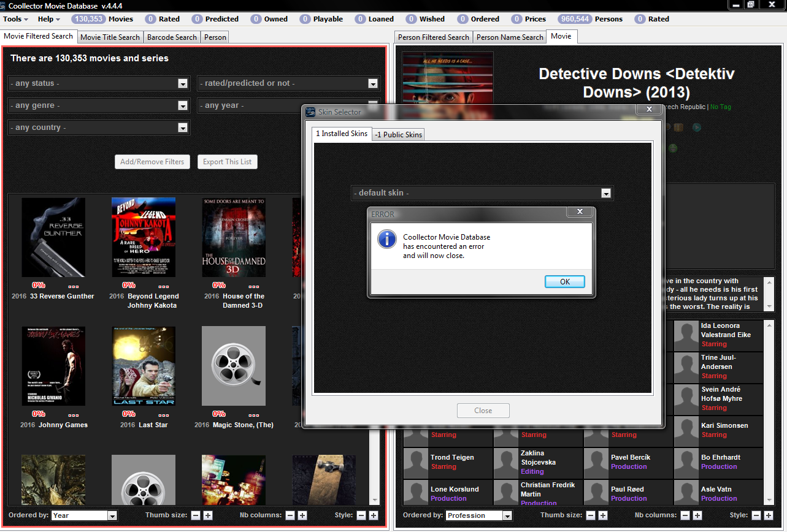Screen dimensions: 787x532
Task: Select the Barcode Search tab
Action: pos(172,37)
